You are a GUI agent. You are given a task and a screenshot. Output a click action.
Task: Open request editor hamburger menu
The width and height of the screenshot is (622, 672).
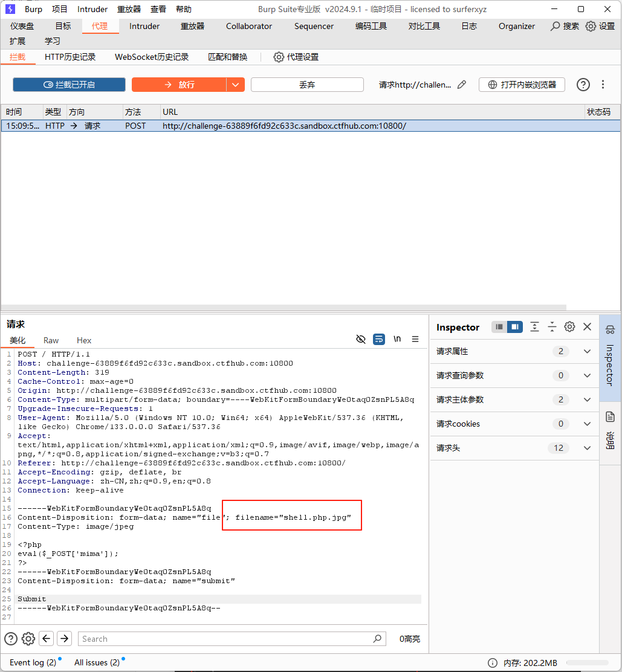tap(415, 340)
